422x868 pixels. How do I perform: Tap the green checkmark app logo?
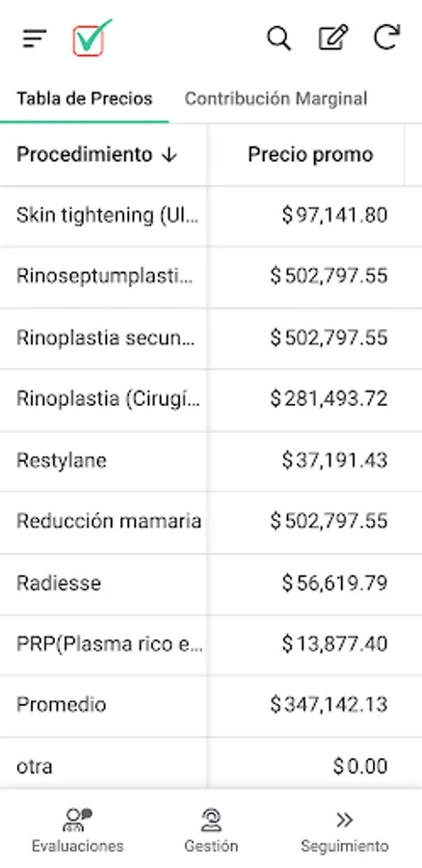tap(92, 38)
